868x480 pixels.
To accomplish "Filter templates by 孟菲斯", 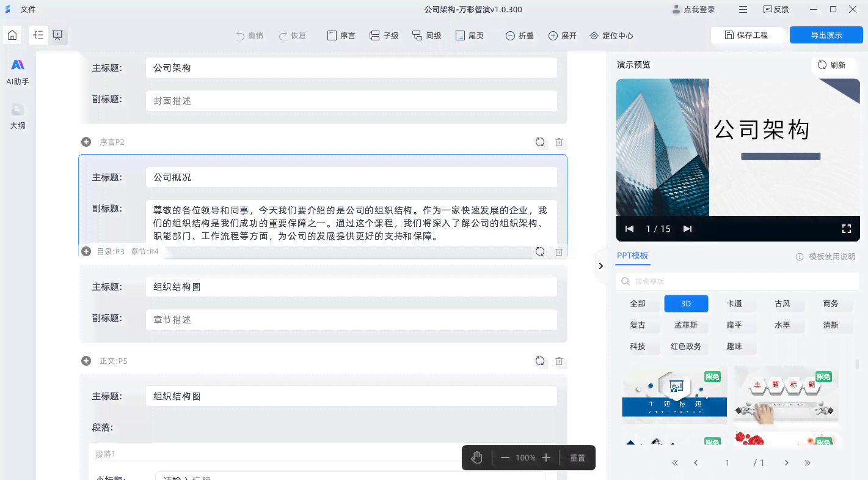I will pos(686,325).
